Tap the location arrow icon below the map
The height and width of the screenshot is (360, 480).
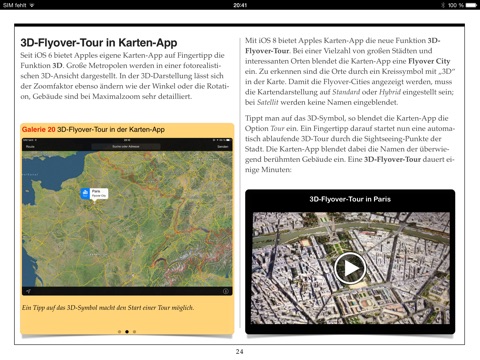tap(29, 291)
